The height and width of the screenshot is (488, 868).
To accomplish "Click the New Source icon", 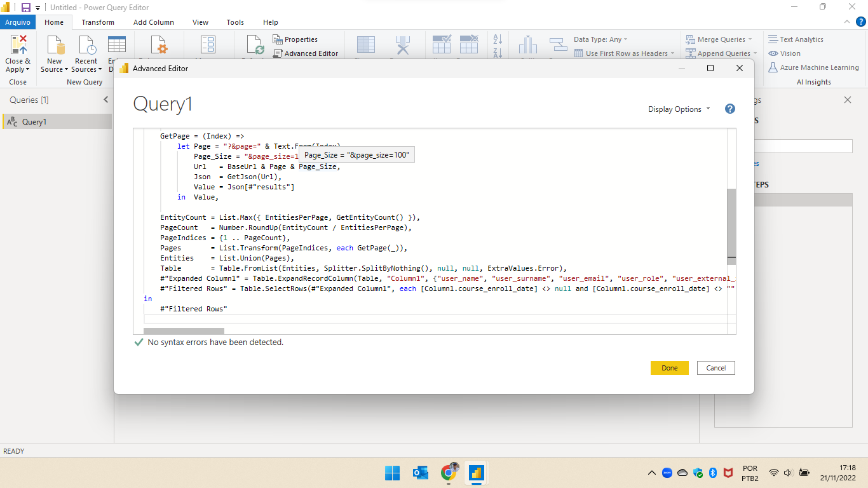I will coord(55,46).
